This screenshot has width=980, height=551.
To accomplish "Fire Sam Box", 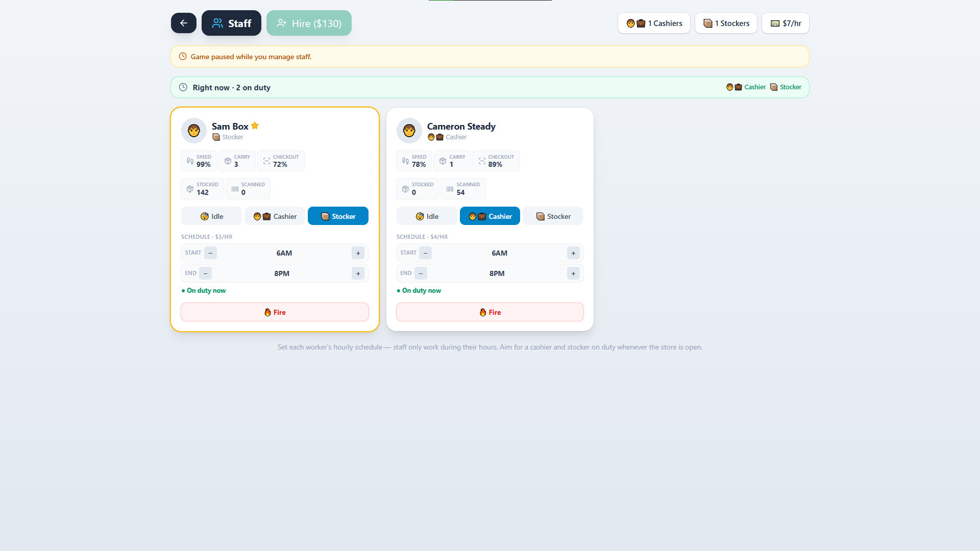I will point(275,312).
